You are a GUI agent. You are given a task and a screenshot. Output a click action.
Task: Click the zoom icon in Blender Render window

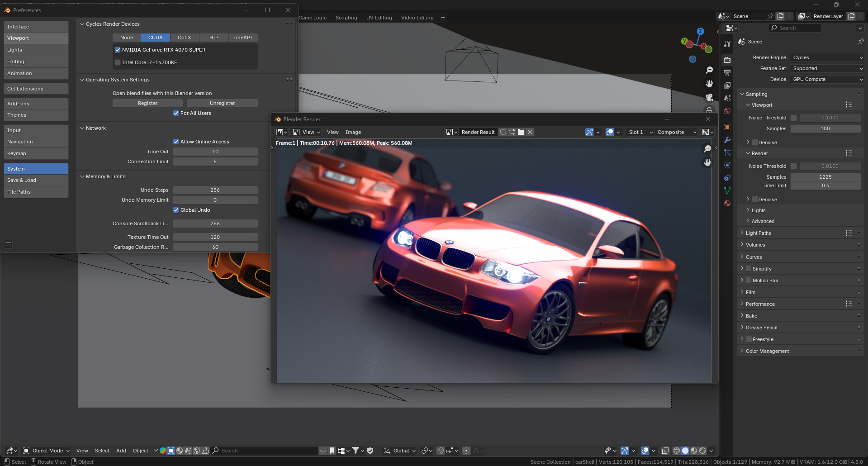(x=707, y=149)
